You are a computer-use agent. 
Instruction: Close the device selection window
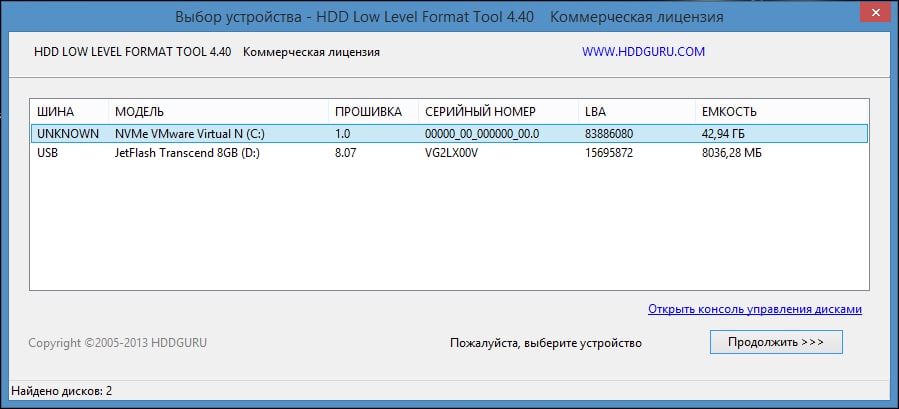pos(877,11)
